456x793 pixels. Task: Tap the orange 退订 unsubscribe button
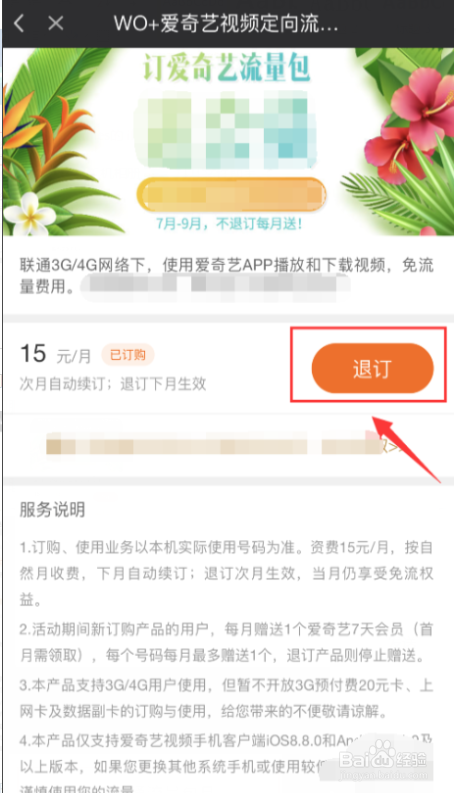click(373, 368)
